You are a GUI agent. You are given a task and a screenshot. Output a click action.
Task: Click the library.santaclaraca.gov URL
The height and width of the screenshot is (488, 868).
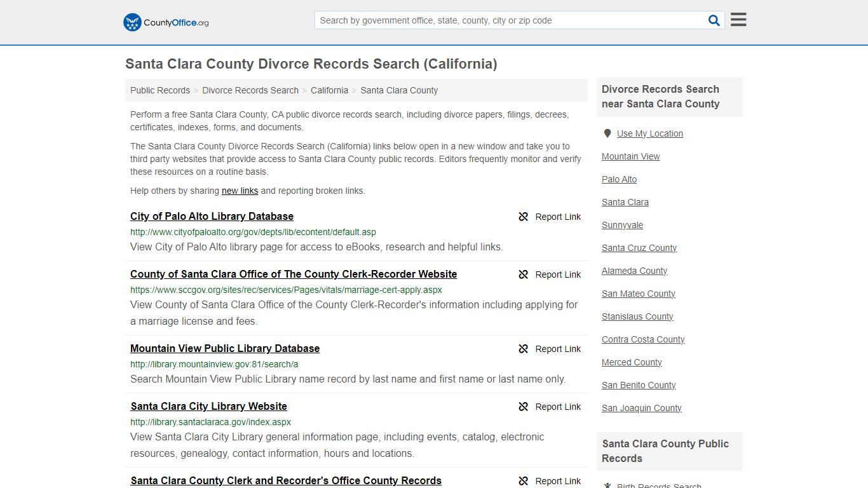click(x=210, y=422)
